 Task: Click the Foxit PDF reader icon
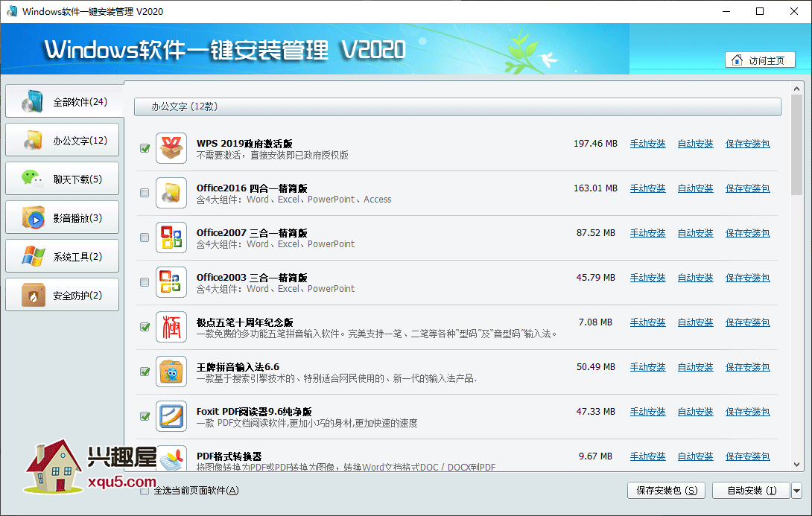(x=171, y=415)
